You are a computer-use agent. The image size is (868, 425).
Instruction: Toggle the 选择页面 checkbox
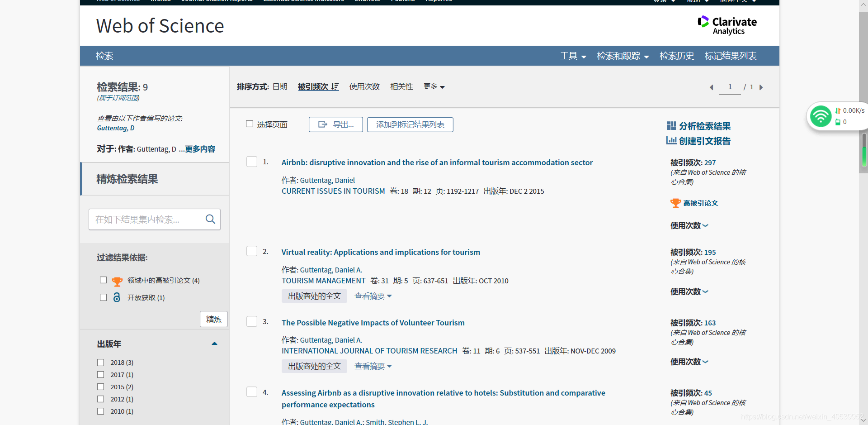(x=250, y=124)
